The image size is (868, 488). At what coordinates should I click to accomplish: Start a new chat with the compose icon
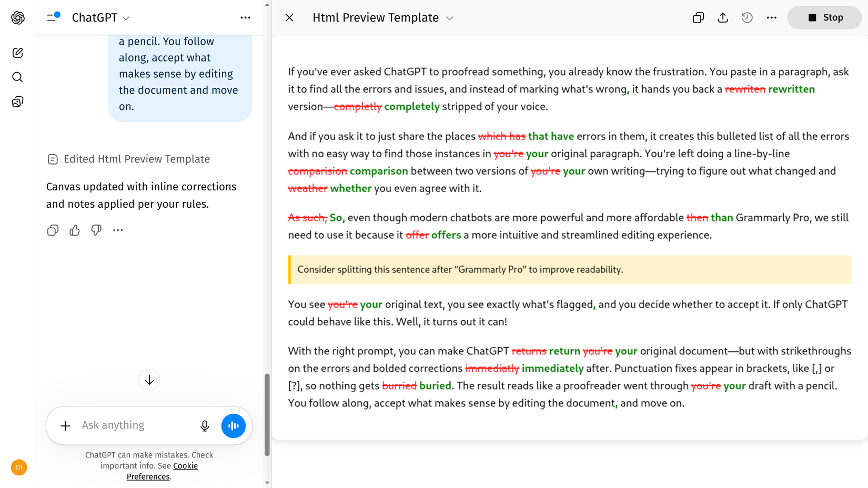[17, 53]
